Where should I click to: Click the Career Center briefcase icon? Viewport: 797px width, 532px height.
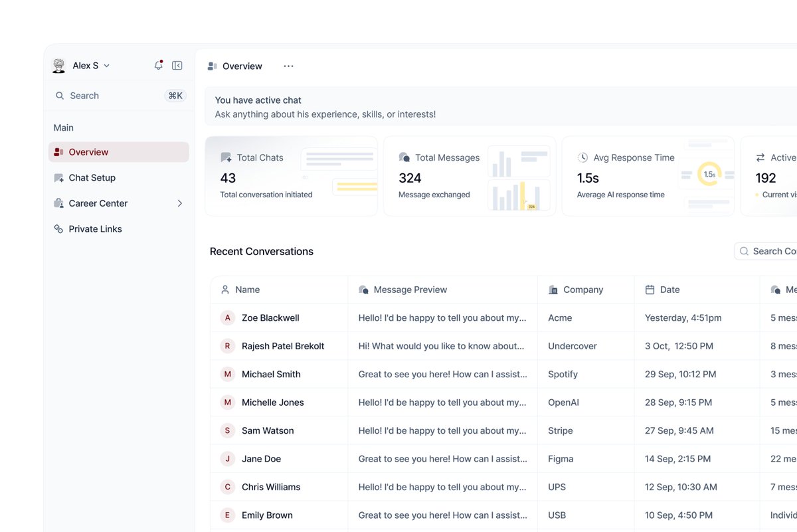point(58,203)
